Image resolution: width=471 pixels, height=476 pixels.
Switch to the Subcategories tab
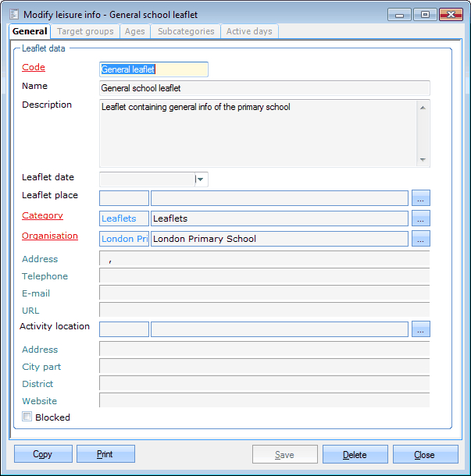[186, 31]
